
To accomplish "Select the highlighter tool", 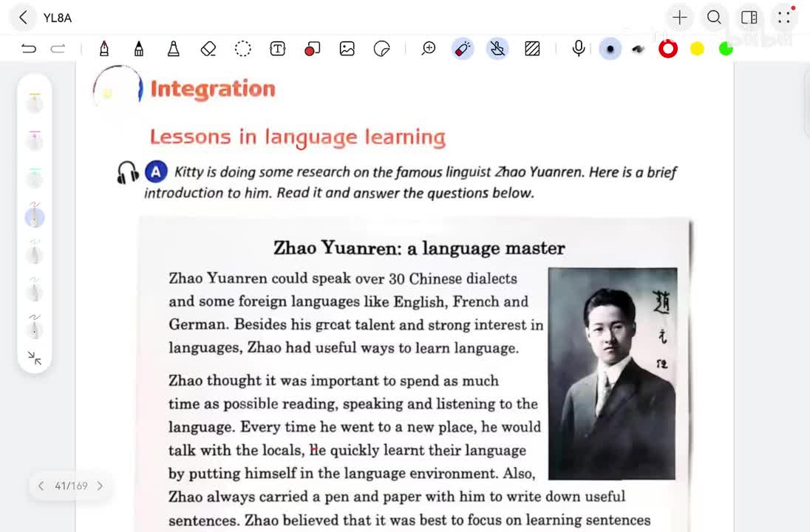I will 173,49.
